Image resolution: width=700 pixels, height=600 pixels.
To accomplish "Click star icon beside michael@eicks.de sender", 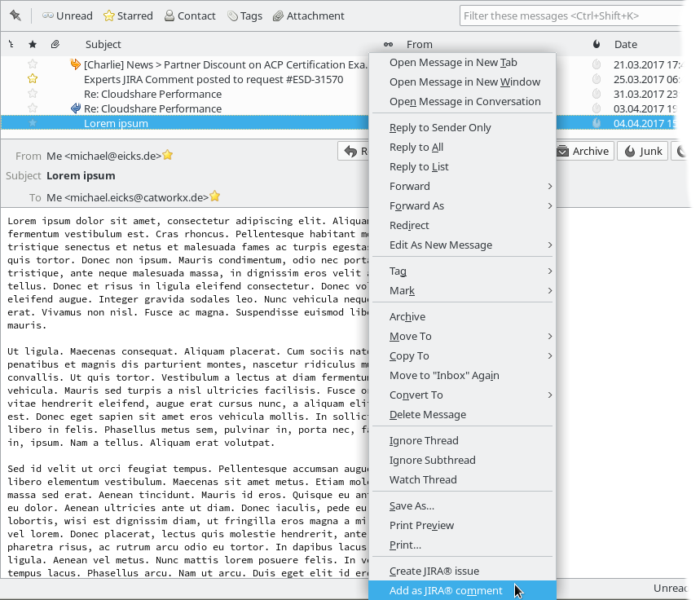I will point(168,155).
